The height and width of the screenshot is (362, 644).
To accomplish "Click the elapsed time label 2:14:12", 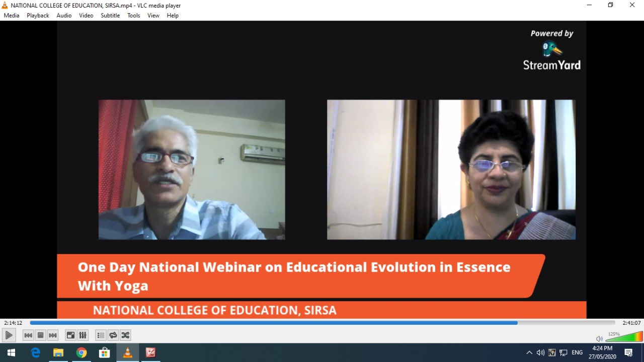I will coord(13,323).
